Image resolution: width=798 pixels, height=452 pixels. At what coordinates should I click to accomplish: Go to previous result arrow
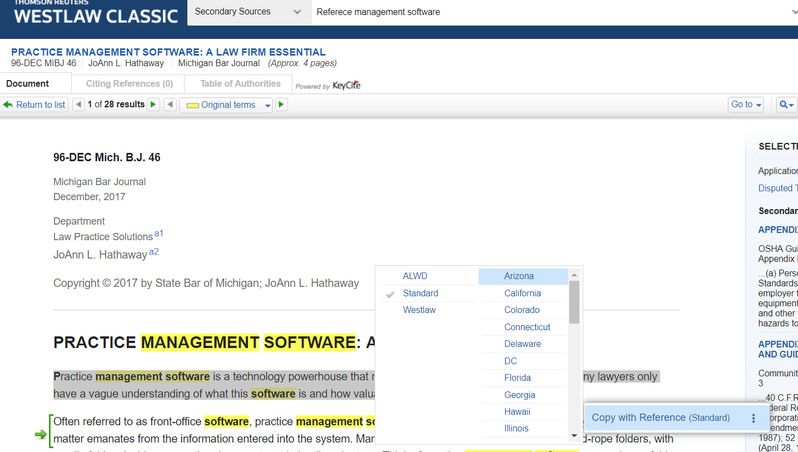tap(79, 105)
